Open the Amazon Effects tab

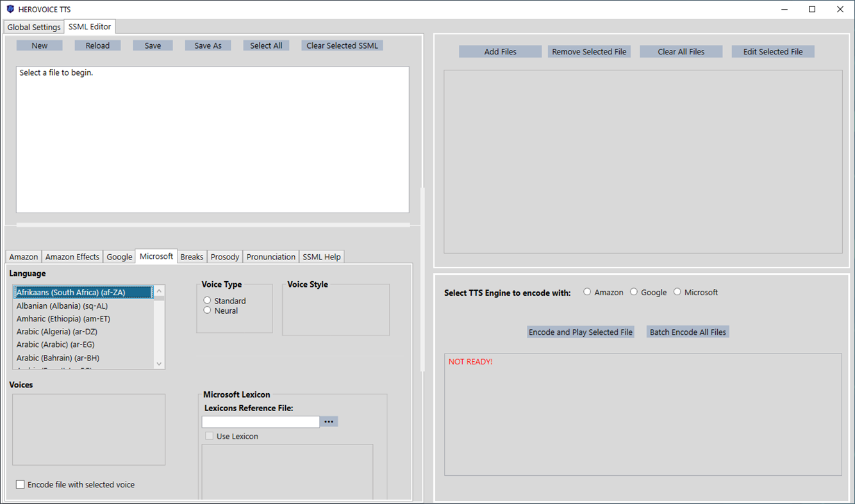pos(72,256)
